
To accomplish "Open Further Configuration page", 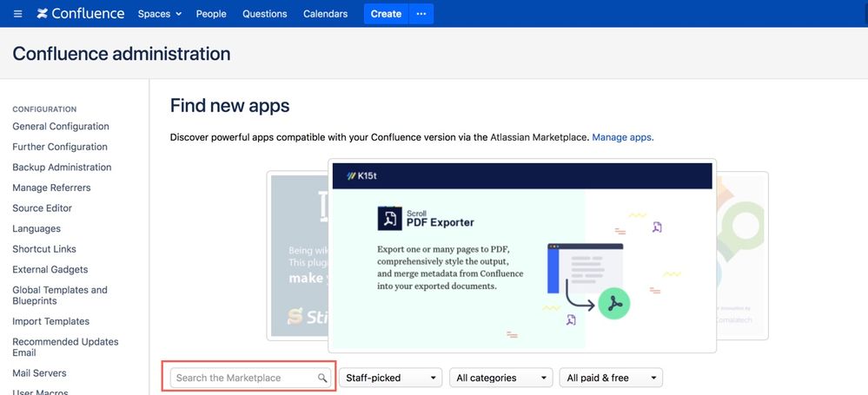I will tap(60, 147).
